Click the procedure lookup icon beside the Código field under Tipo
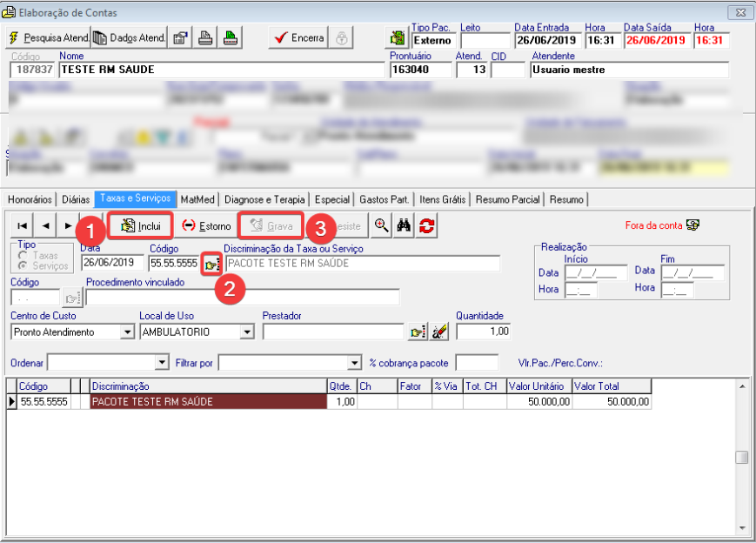Image resolution: width=756 pixels, height=543 pixels. coord(72,298)
